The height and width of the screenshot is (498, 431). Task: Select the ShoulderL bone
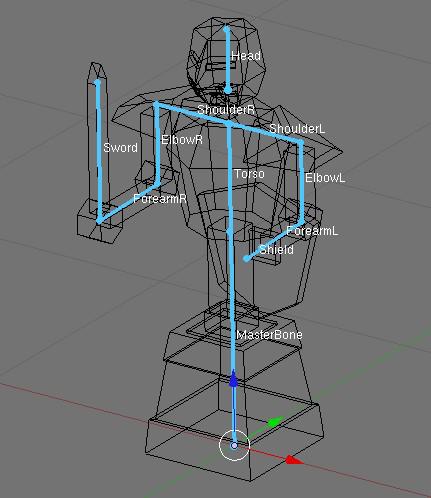pyautogui.click(x=265, y=133)
